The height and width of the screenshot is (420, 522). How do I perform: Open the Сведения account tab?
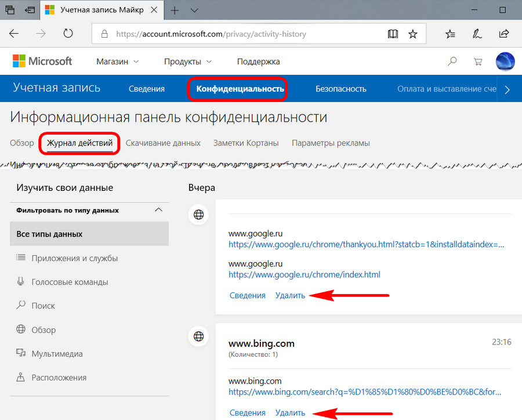click(147, 89)
